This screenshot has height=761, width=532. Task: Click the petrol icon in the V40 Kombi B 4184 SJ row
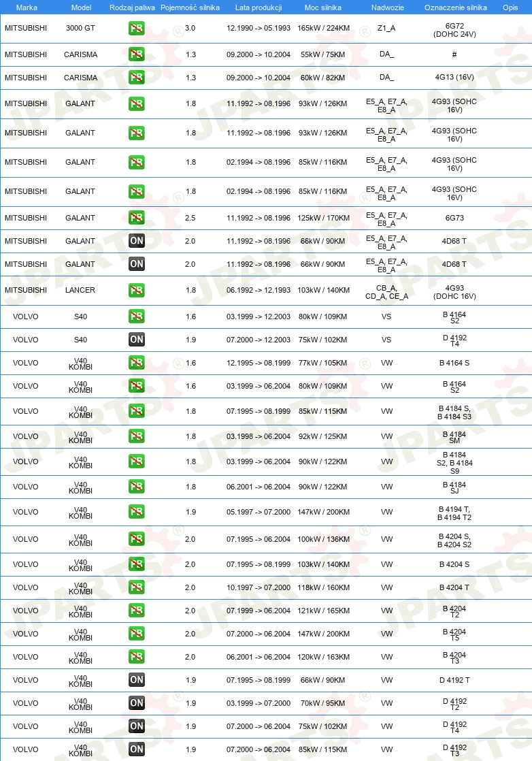click(136, 487)
